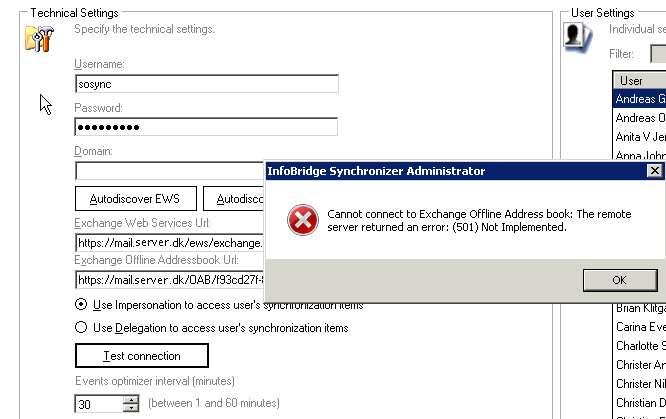
Task: Click the red error icon in dialog
Action: 302,220
